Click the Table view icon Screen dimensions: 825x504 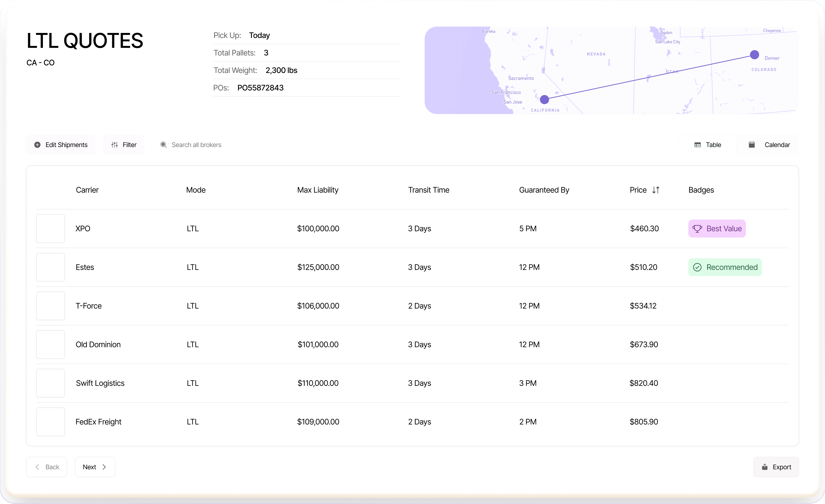[x=698, y=145]
